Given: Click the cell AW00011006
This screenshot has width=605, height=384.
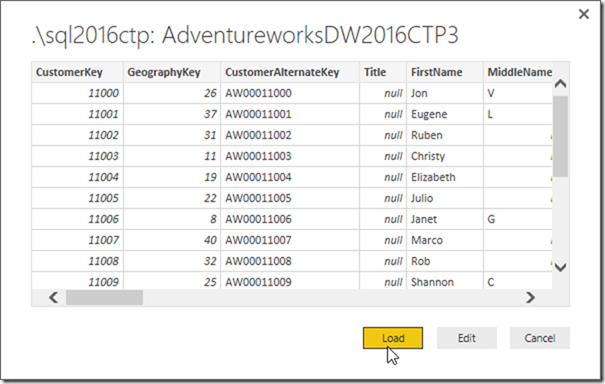Looking at the screenshot, I should tap(290, 219).
